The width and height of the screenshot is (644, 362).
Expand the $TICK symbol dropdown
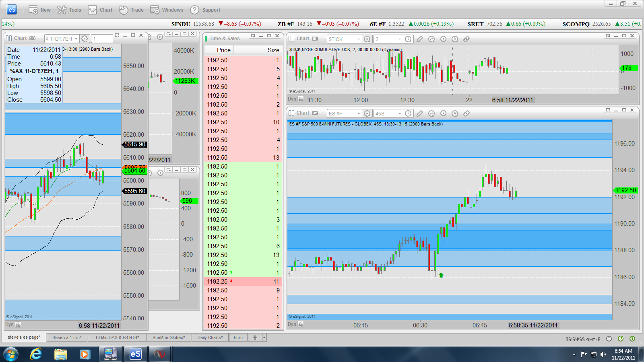point(359,39)
